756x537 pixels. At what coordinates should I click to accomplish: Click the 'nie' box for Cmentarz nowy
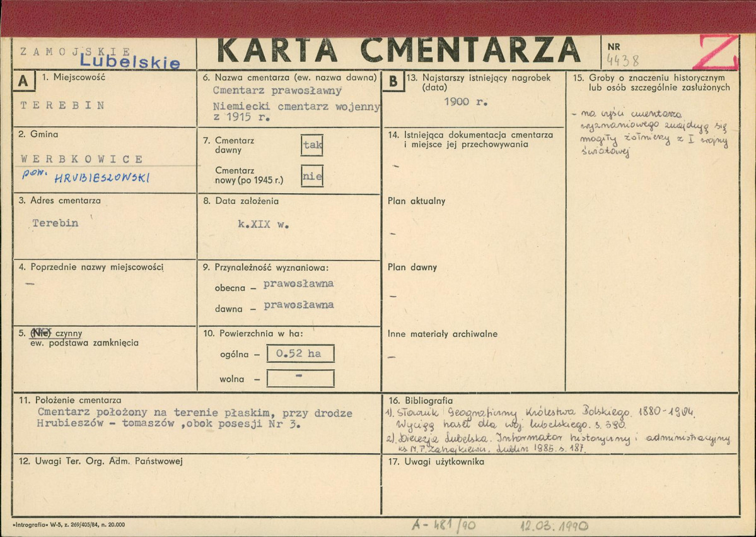click(312, 176)
